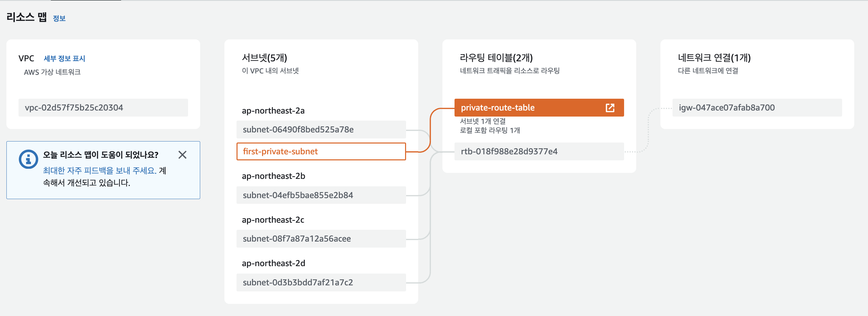The width and height of the screenshot is (868, 316).
Task: Select subnet-06490f8bed525a78e
Action: (x=321, y=129)
